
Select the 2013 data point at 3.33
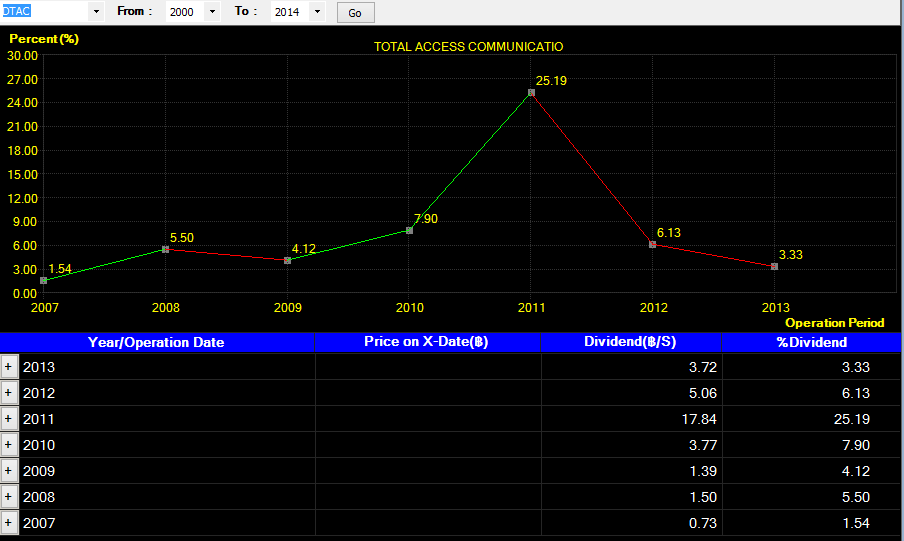774,266
